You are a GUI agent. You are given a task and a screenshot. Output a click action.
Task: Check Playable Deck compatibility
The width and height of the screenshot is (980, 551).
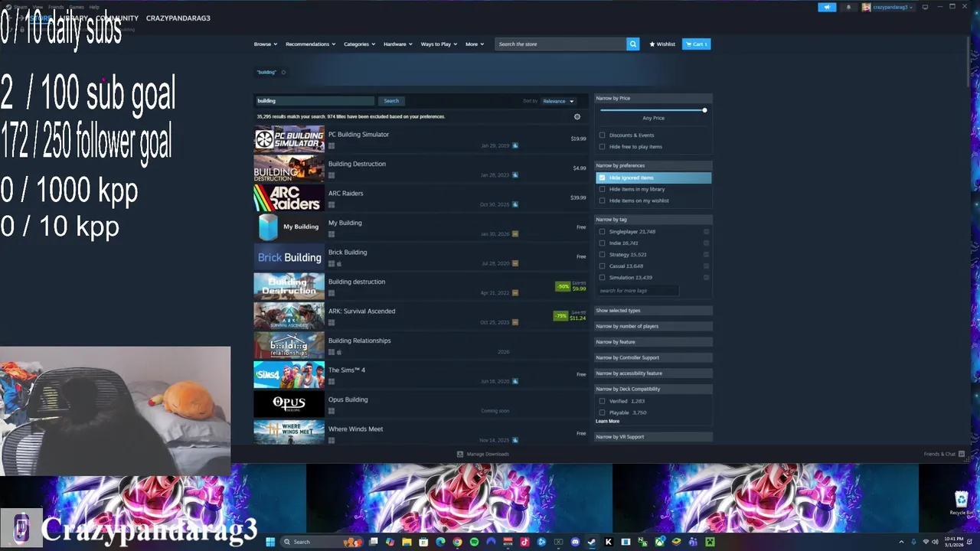point(602,412)
